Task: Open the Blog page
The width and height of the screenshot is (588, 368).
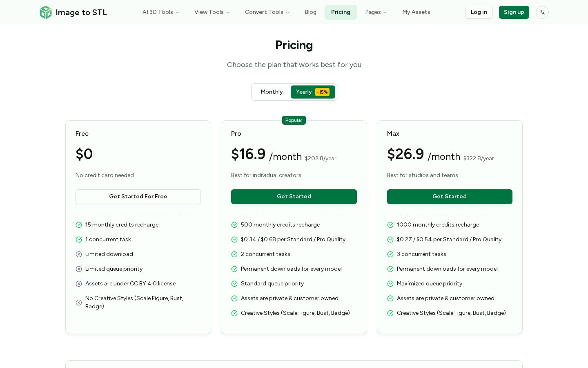Action: coord(310,12)
